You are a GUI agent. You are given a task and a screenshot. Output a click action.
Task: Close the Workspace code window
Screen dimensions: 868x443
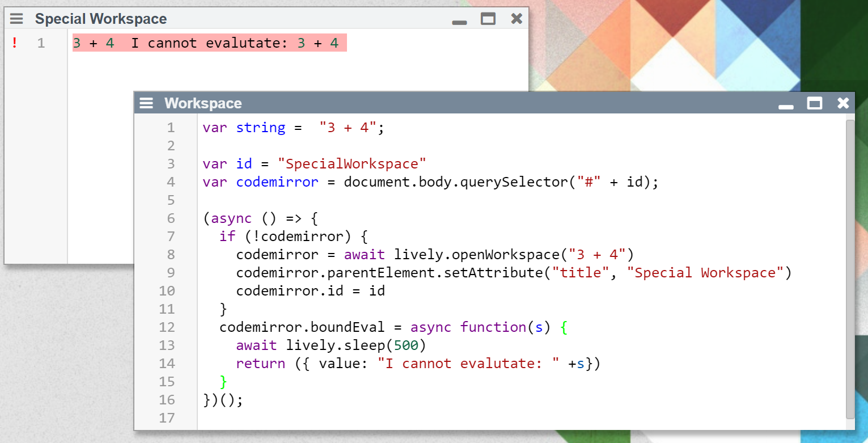[843, 103]
